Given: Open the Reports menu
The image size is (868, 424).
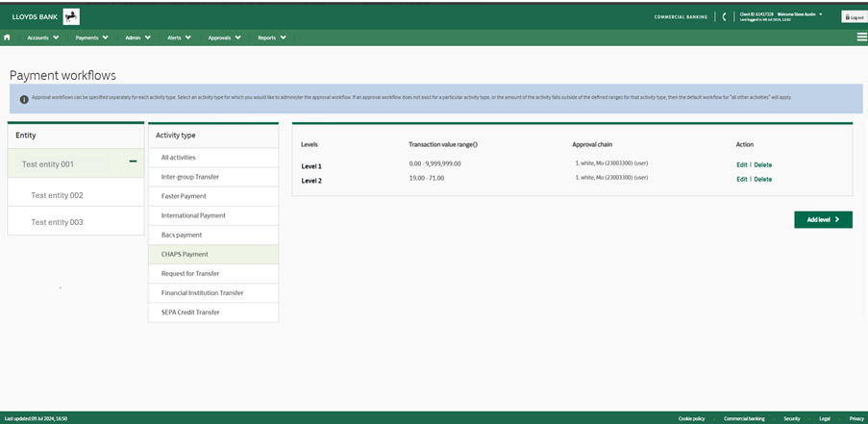Looking at the screenshot, I should click(x=272, y=37).
